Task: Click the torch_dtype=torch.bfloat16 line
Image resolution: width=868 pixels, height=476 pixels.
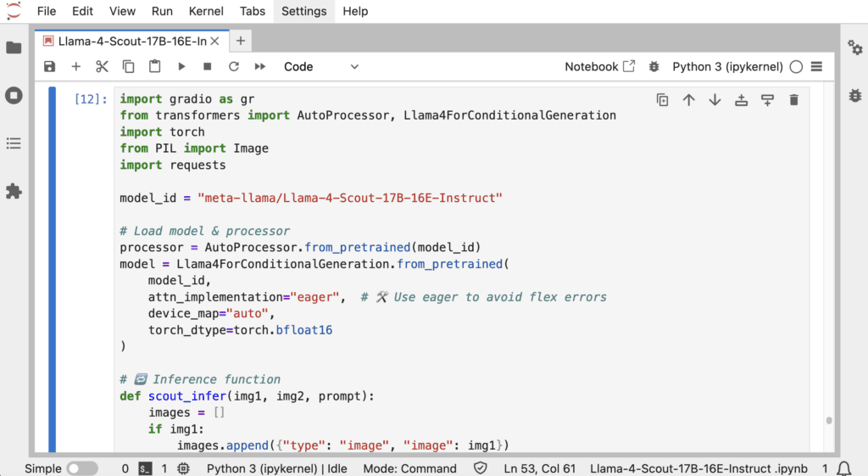Action: click(x=240, y=330)
